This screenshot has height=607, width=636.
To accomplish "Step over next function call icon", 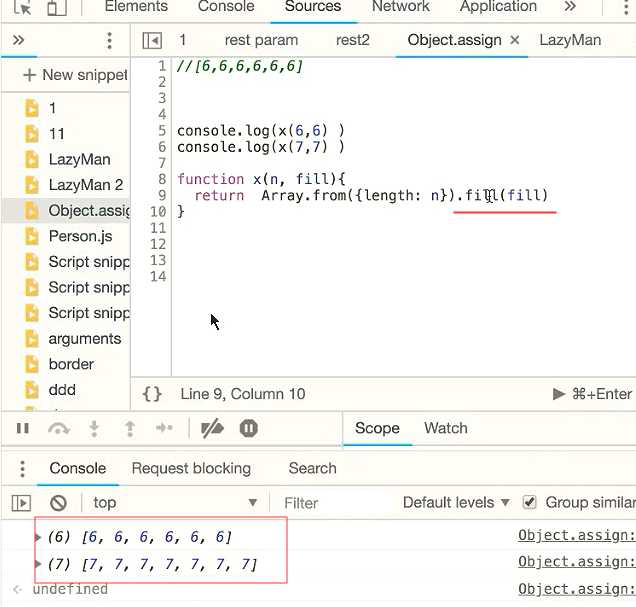I will pyautogui.click(x=59, y=429).
